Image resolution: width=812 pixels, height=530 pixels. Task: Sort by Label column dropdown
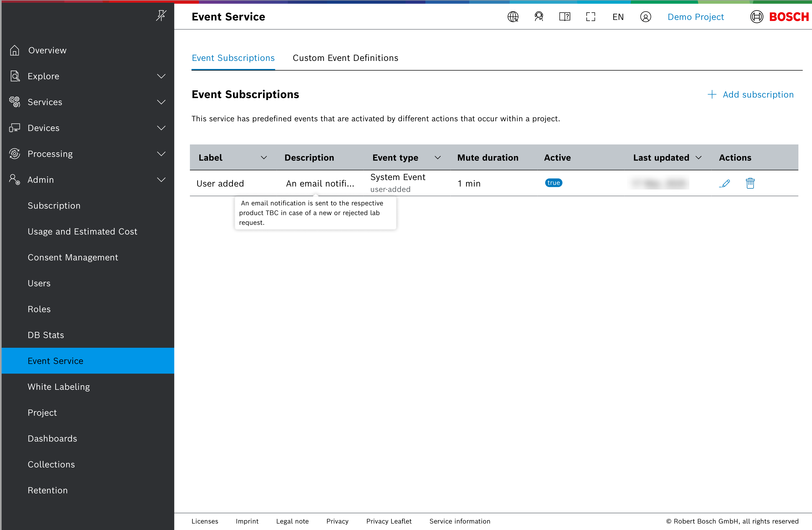[264, 158]
